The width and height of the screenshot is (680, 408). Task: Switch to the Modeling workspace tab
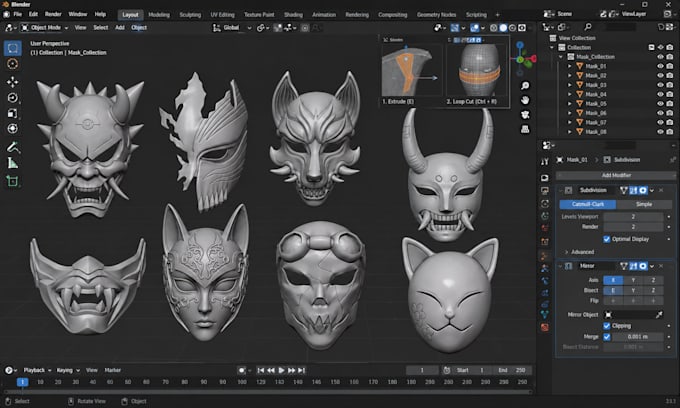[159, 15]
